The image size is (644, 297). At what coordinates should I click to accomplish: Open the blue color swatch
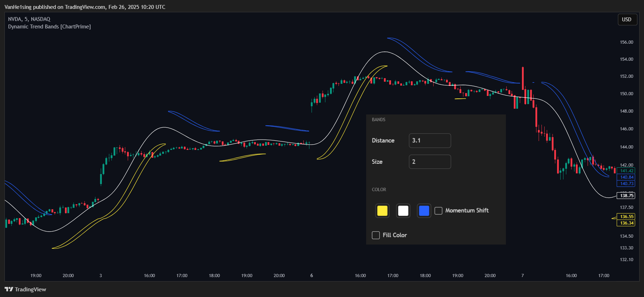coord(424,211)
